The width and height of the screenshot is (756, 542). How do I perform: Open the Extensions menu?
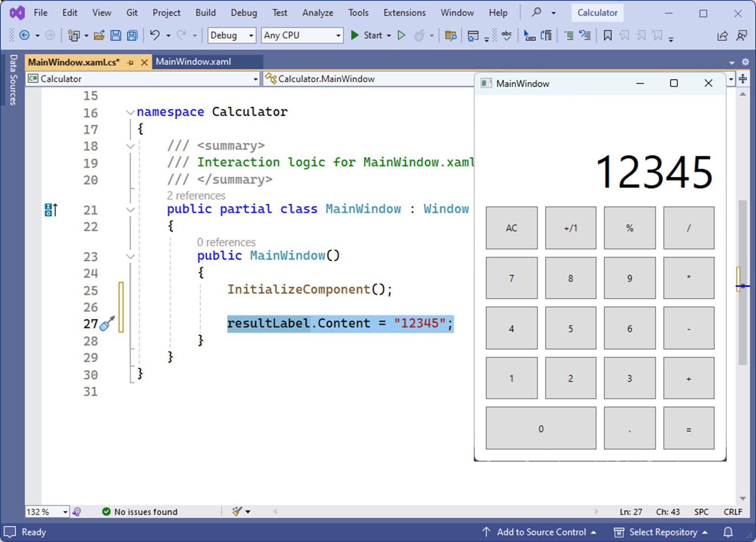pos(404,13)
